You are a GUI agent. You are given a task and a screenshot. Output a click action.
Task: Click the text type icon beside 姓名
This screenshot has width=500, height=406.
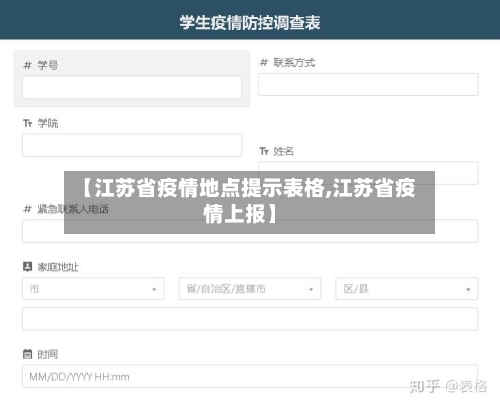[x=264, y=151]
